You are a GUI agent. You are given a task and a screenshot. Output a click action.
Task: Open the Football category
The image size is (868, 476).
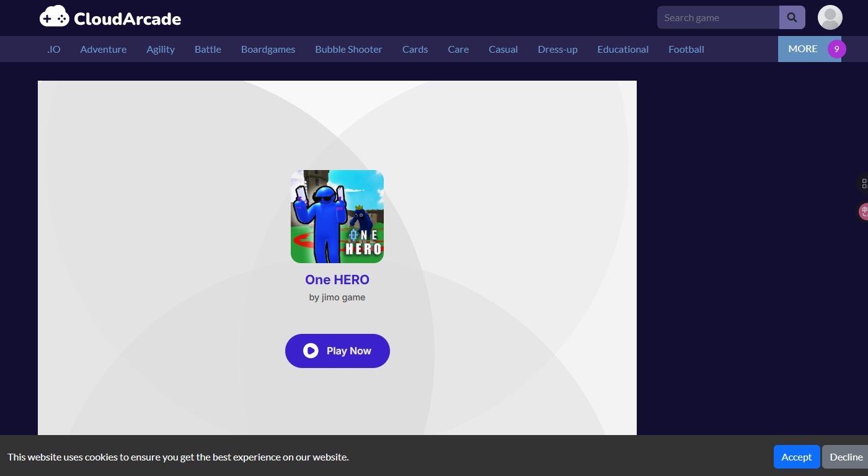click(686, 49)
